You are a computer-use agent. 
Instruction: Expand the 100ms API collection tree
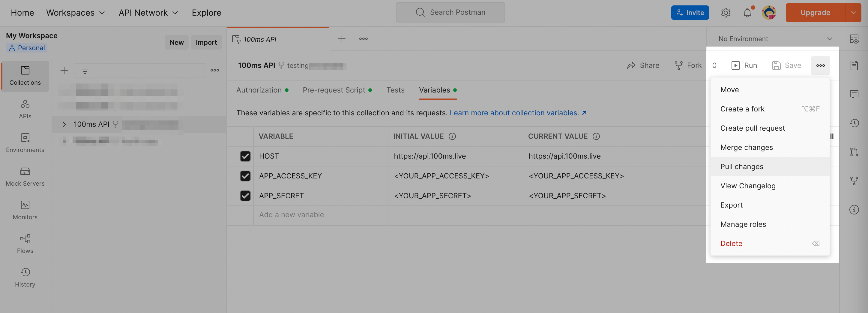tap(64, 124)
